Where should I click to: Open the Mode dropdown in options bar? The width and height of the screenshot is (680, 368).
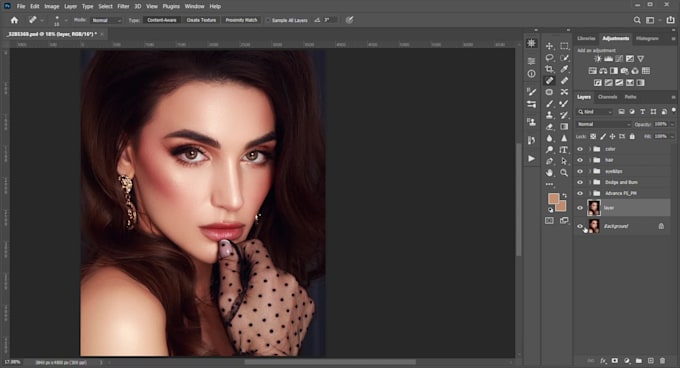pos(106,20)
